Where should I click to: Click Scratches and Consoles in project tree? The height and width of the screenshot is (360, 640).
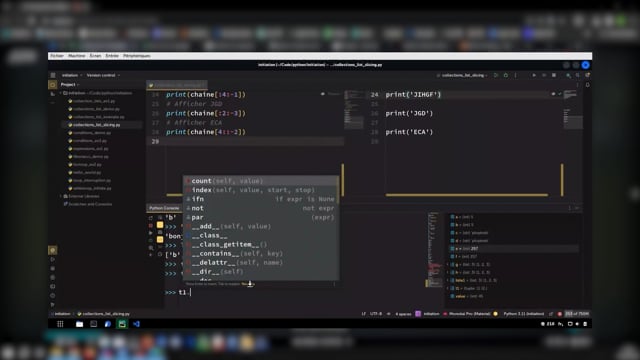[x=90, y=204]
